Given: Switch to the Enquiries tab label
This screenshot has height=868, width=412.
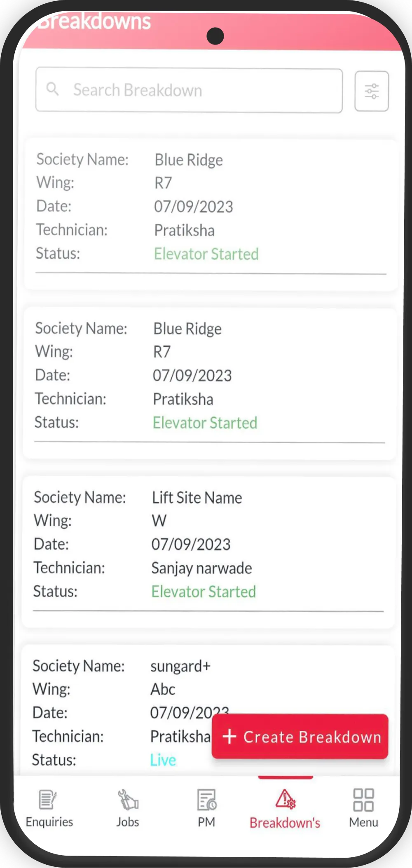Looking at the screenshot, I should 49,822.
